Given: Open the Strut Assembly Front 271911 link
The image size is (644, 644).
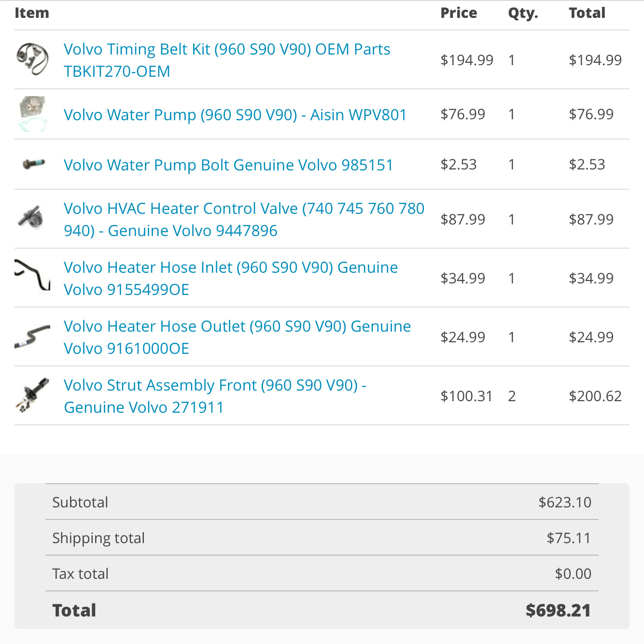Looking at the screenshot, I should [215, 396].
